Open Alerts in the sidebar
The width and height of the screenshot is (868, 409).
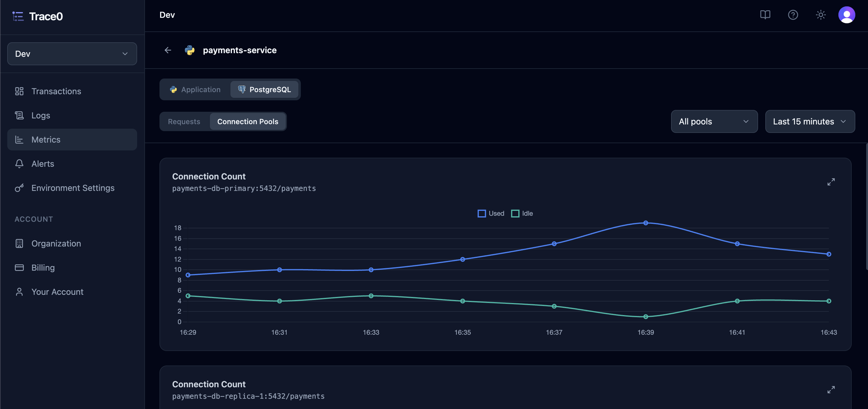[72, 164]
